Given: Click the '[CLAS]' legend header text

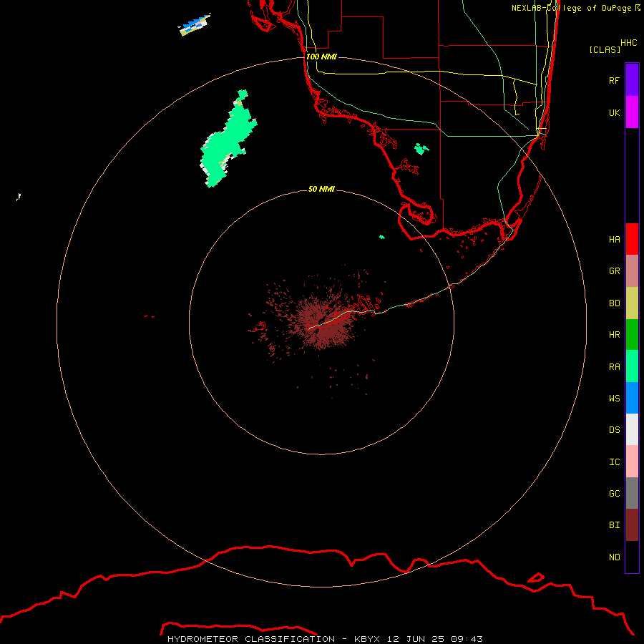Looking at the screenshot, I should click(605, 49).
